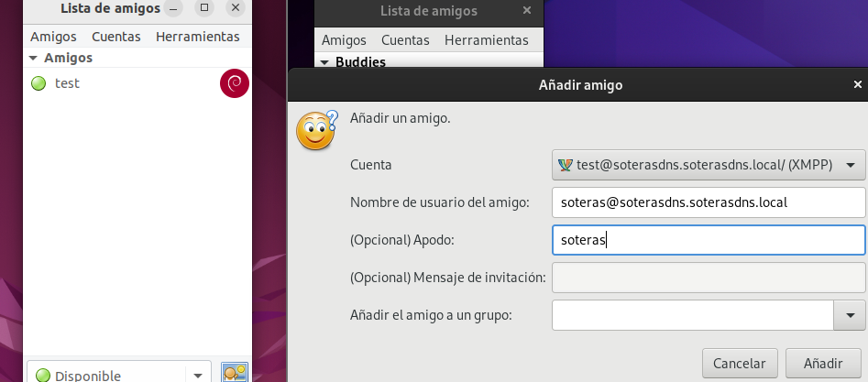Viewport: 868px width, 382px height.
Task: Click the green Disponible status icon
Action: 41,375
